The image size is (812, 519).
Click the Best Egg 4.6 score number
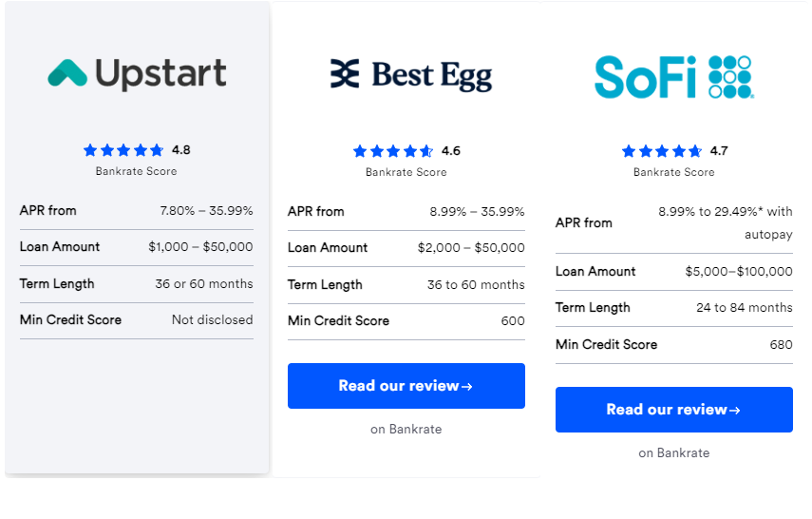click(451, 151)
